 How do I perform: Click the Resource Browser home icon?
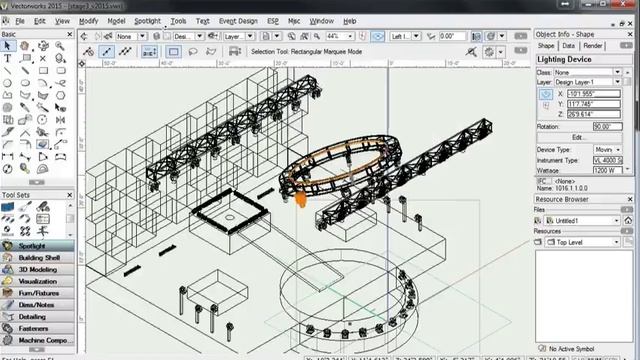tap(628, 221)
